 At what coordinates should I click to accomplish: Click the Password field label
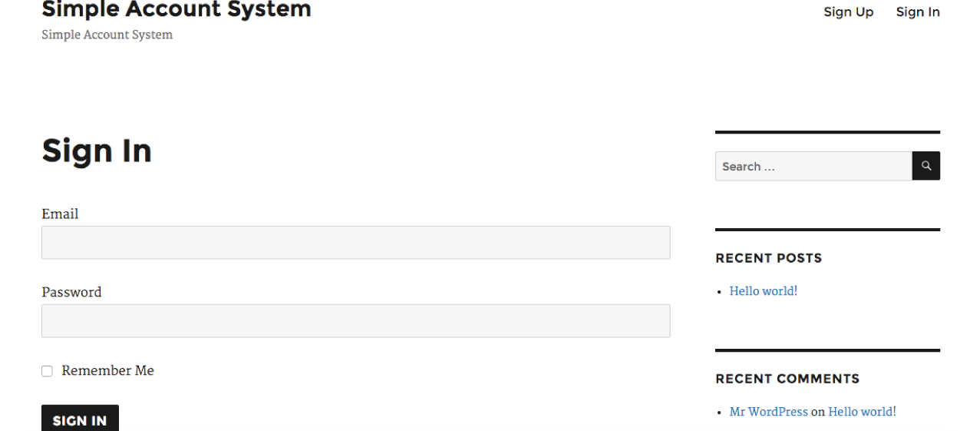coord(71,292)
